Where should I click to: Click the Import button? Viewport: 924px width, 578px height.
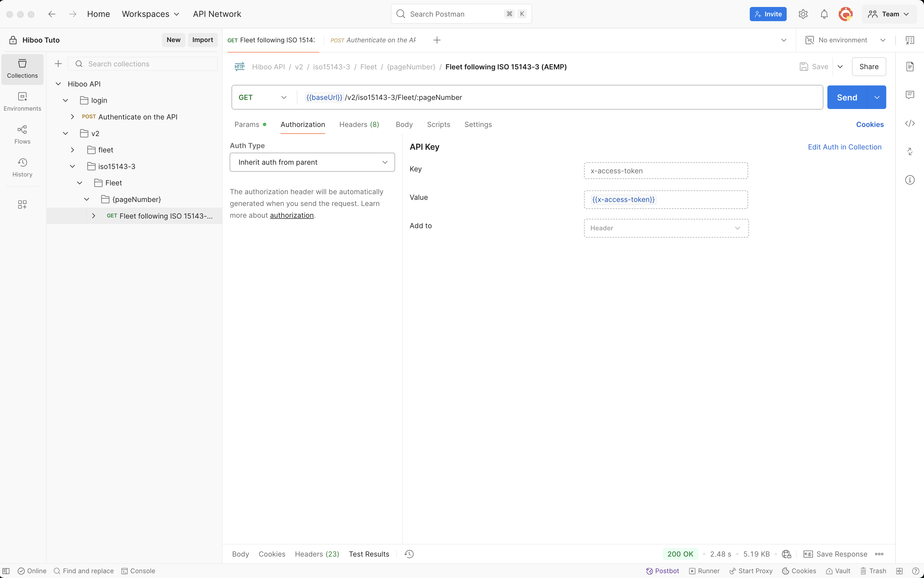[202, 40]
